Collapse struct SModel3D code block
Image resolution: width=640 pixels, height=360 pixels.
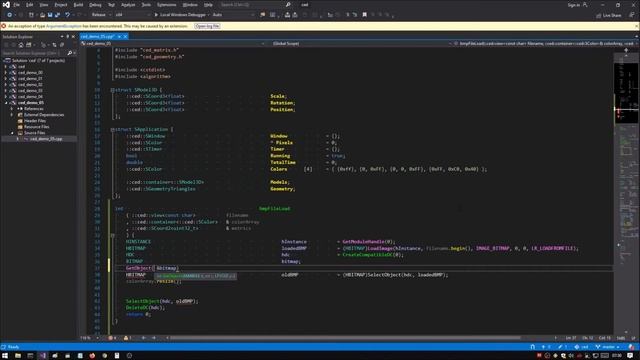[112, 90]
